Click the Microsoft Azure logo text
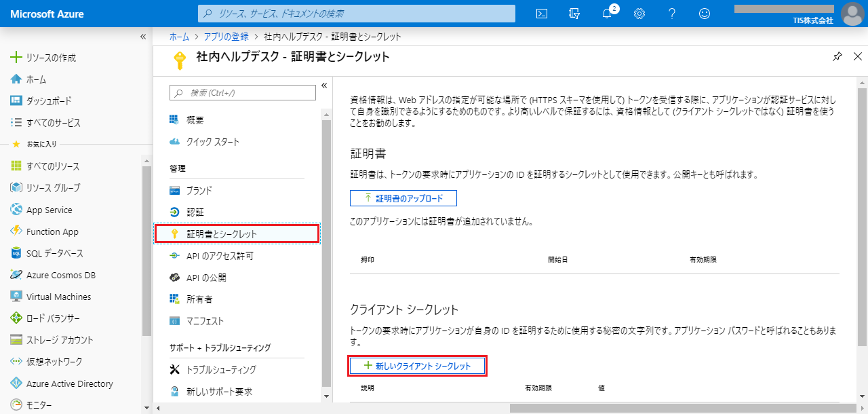The image size is (868, 414). click(47, 14)
